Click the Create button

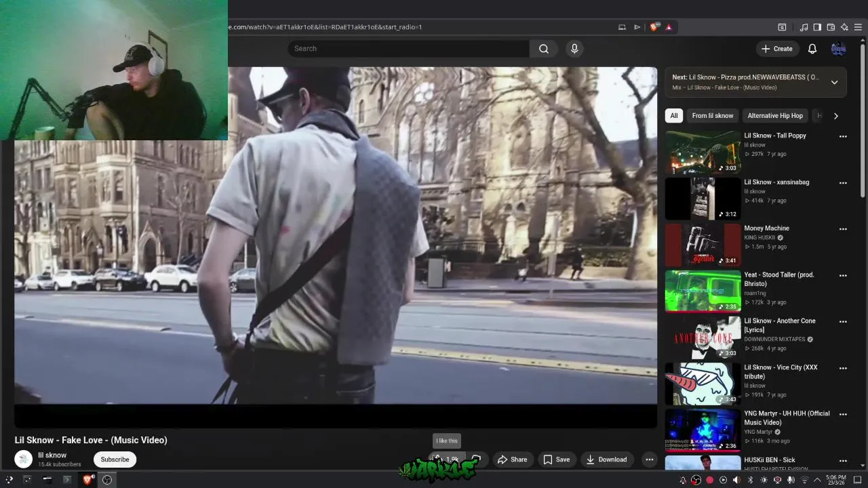point(776,49)
